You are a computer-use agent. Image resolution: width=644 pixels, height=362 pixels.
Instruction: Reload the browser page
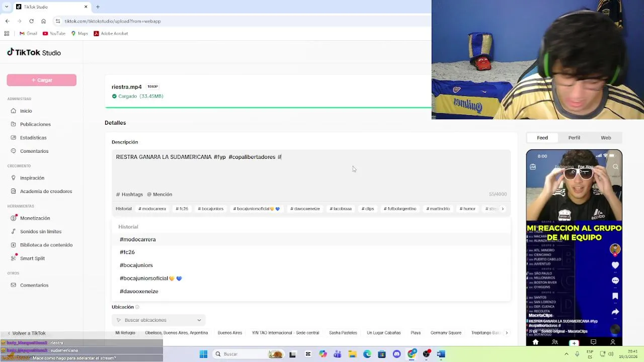pos(31,21)
